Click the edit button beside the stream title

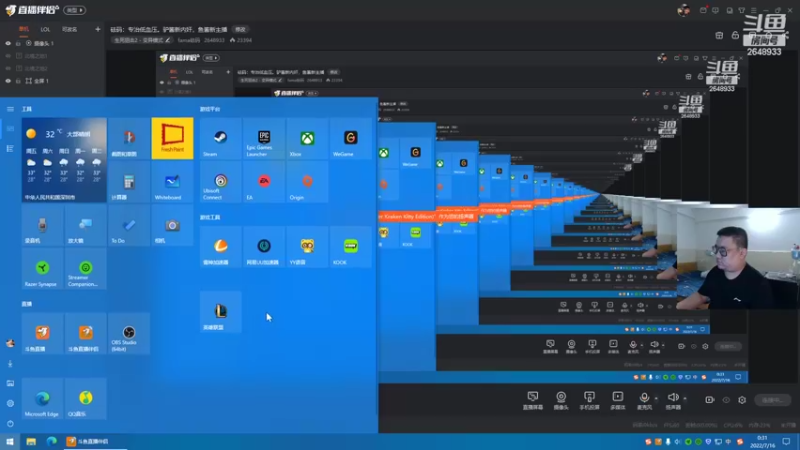point(240,30)
